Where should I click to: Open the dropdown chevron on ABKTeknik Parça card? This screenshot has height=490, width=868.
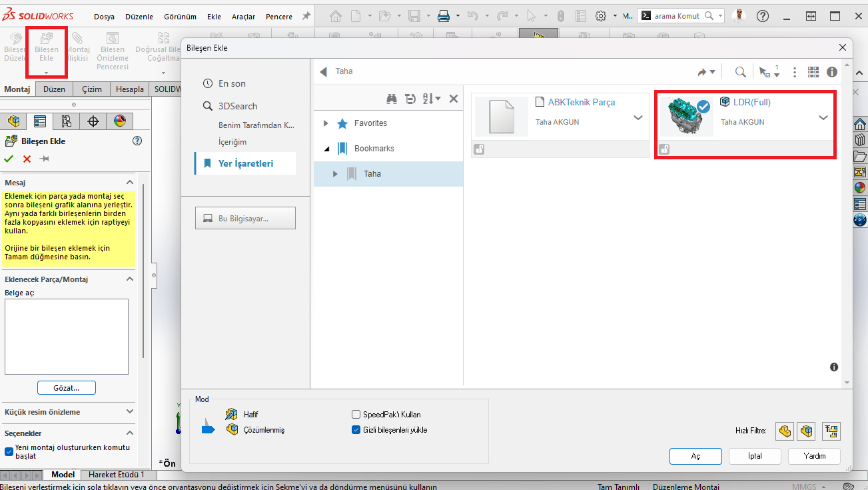coord(638,118)
